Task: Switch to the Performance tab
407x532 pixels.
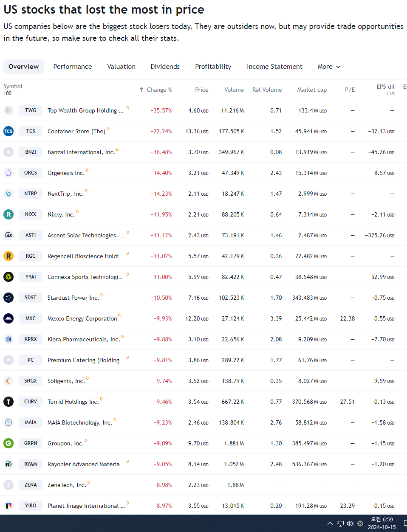Action: point(73,67)
